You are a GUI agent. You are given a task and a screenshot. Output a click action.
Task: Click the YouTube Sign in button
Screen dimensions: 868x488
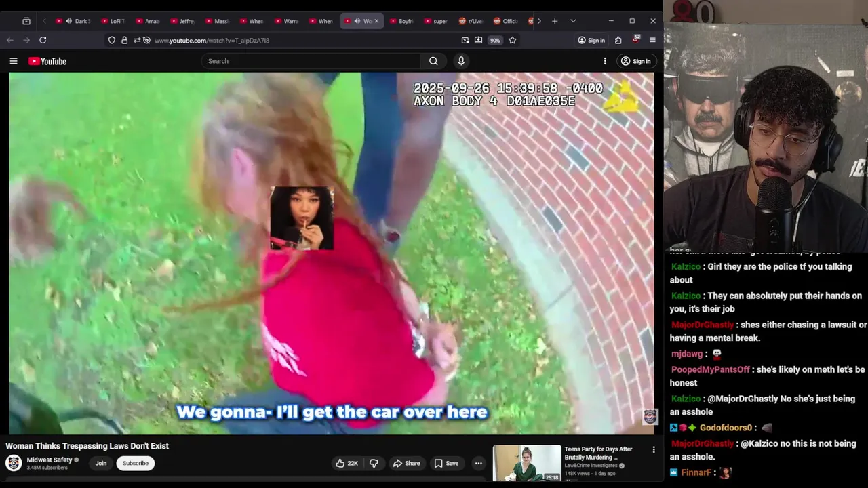635,61
